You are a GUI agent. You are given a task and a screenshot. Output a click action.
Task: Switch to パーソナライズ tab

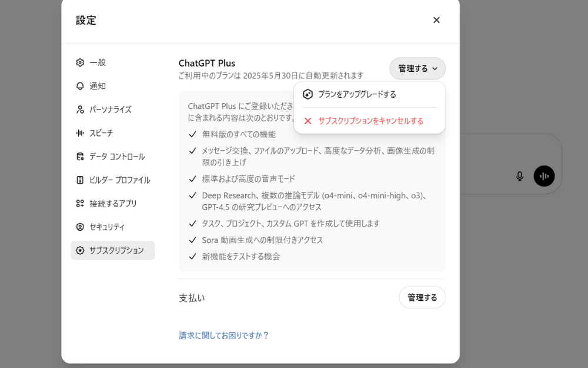[113, 110]
